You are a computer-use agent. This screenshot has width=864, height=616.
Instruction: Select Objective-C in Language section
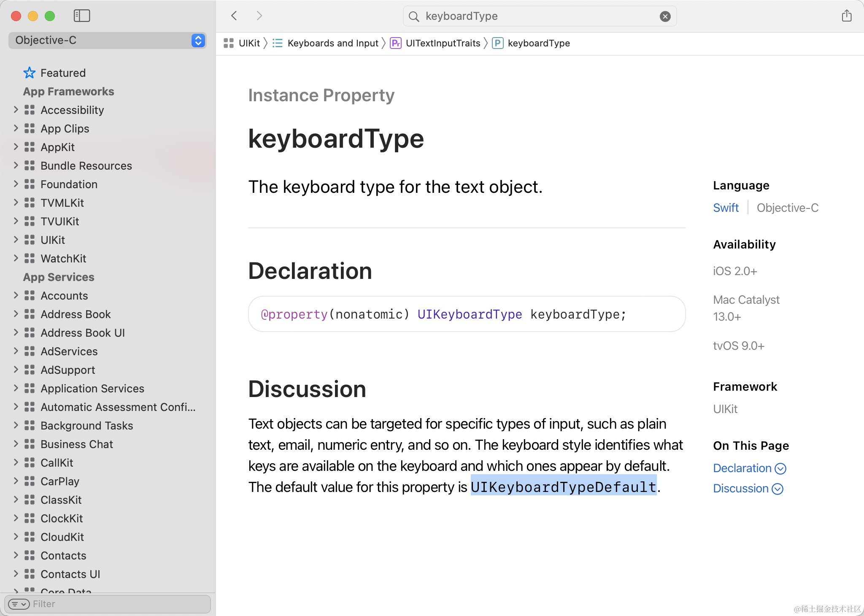787,208
